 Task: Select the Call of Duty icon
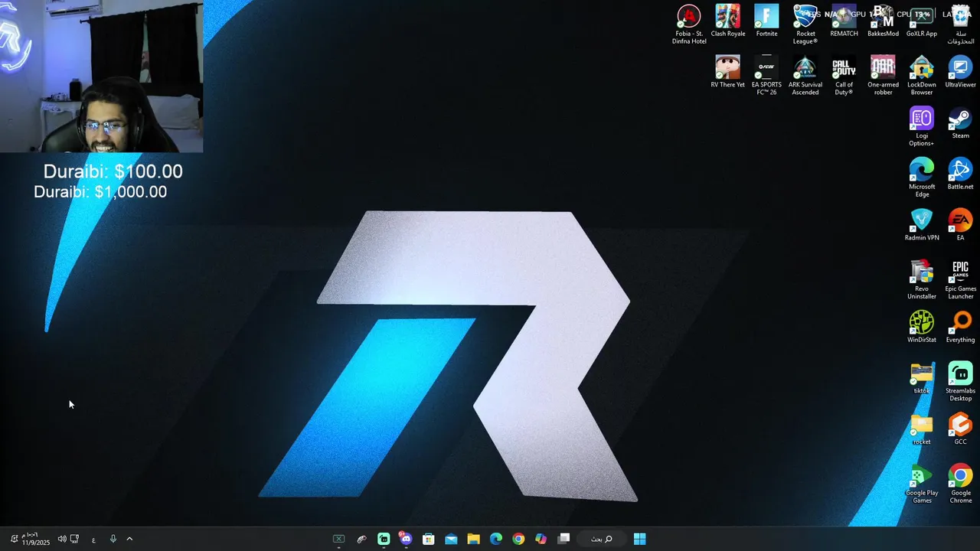844,75
